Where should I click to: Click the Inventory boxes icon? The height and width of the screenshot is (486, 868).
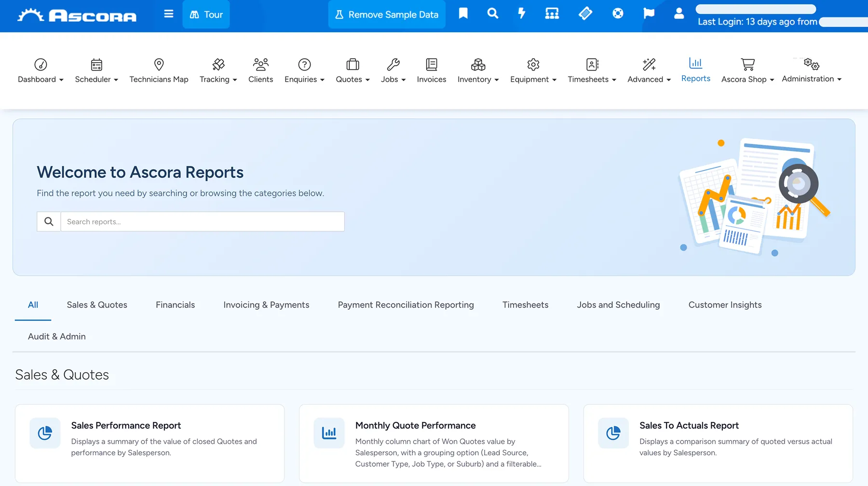[478, 64]
